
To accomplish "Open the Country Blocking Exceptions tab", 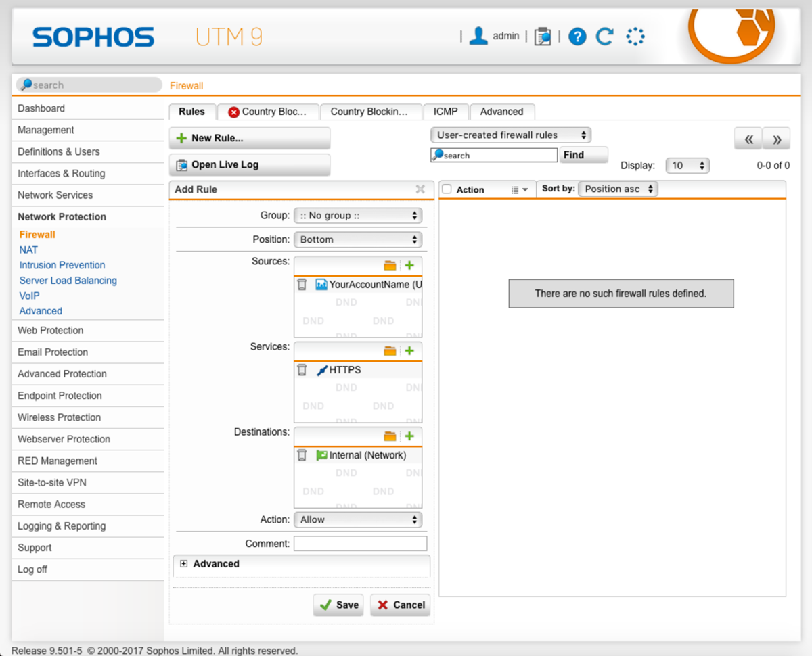I will [x=369, y=112].
